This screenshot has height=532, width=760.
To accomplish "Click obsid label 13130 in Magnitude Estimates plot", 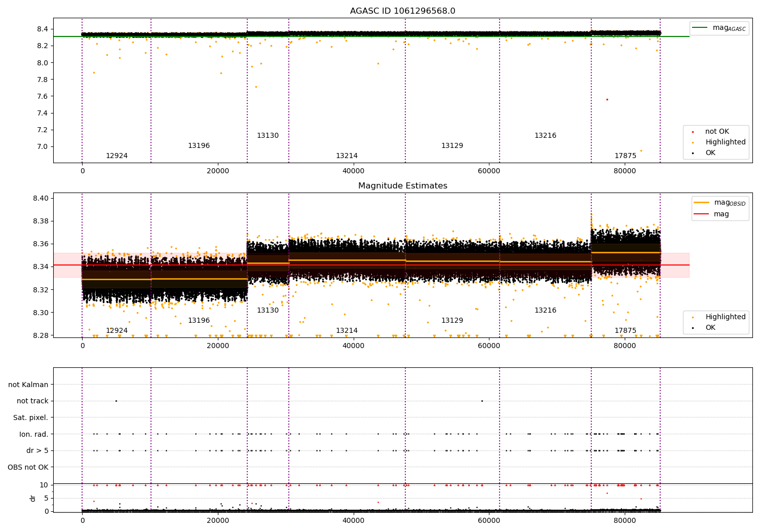I will 268,311.
